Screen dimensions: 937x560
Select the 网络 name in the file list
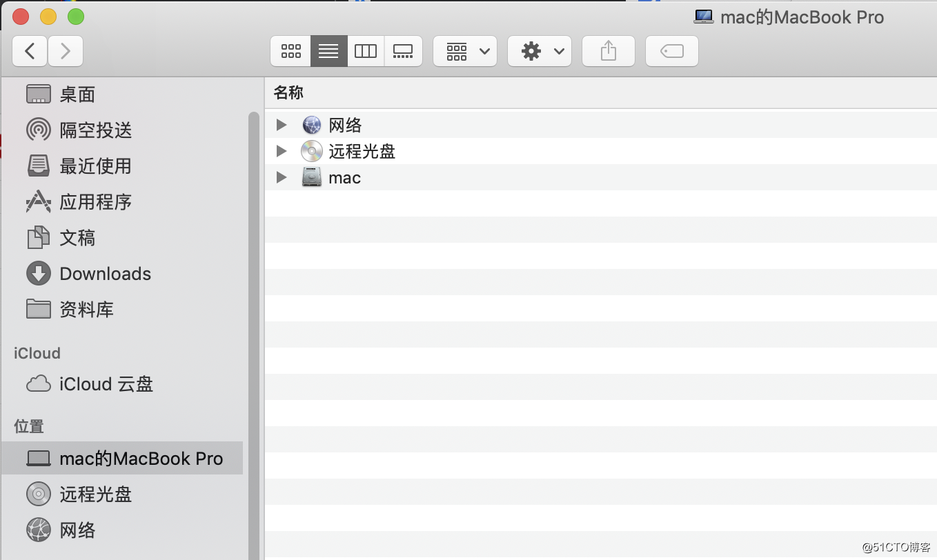pyautogui.click(x=346, y=125)
